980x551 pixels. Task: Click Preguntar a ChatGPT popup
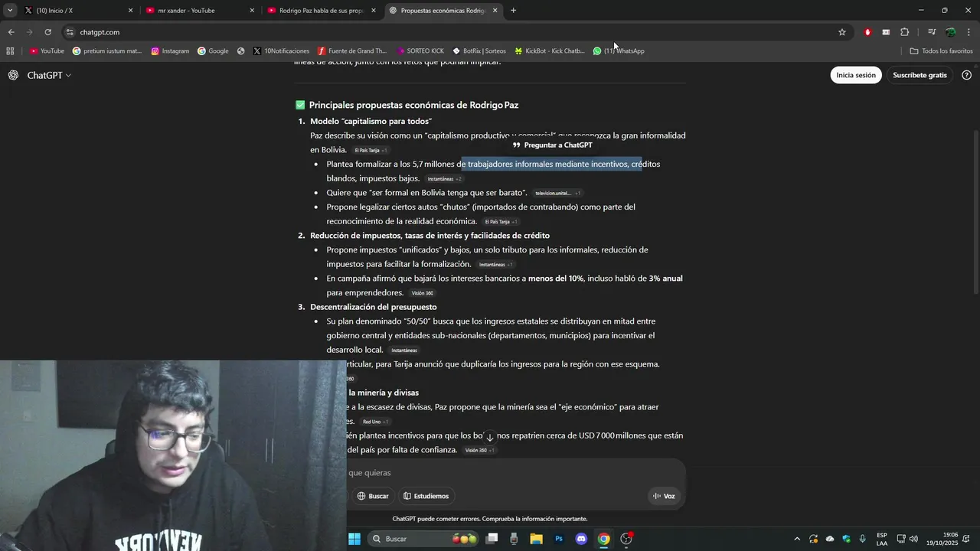pyautogui.click(x=552, y=145)
